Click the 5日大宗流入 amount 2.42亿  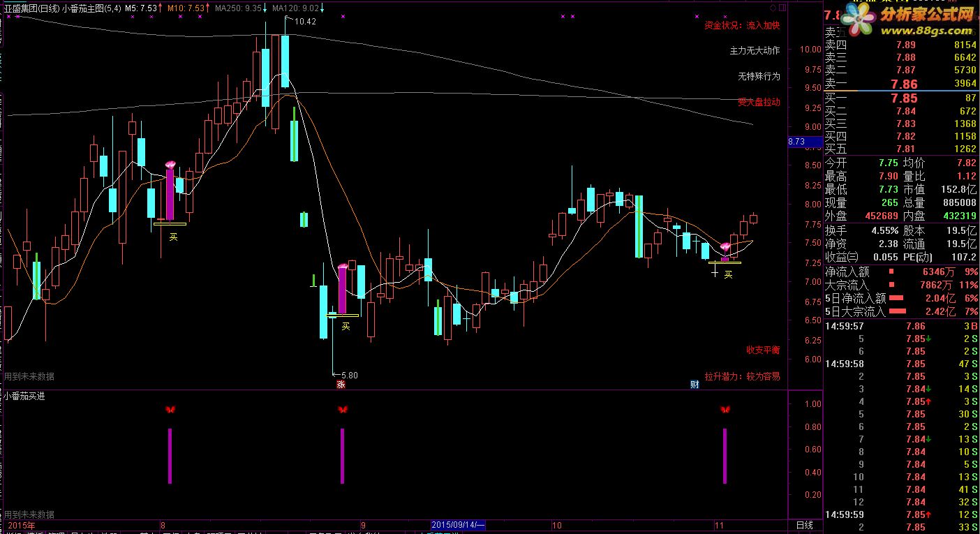940,311
